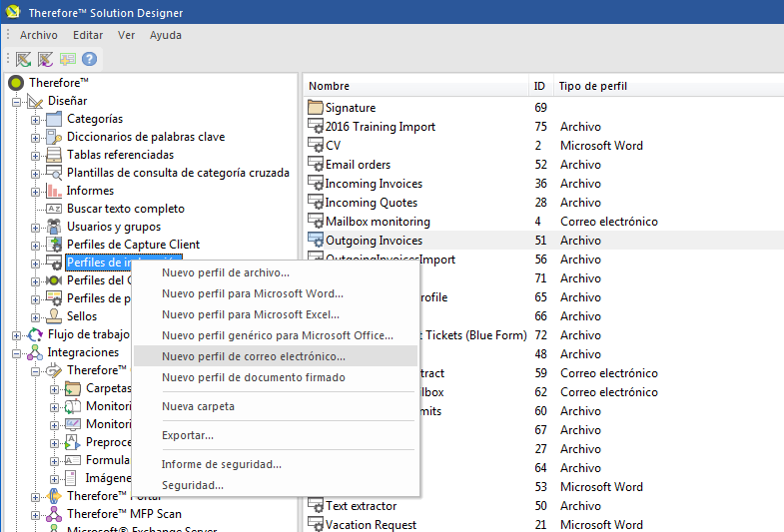Choose Seguridad in context menu
The height and width of the screenshot is (532, 784).
276,485
